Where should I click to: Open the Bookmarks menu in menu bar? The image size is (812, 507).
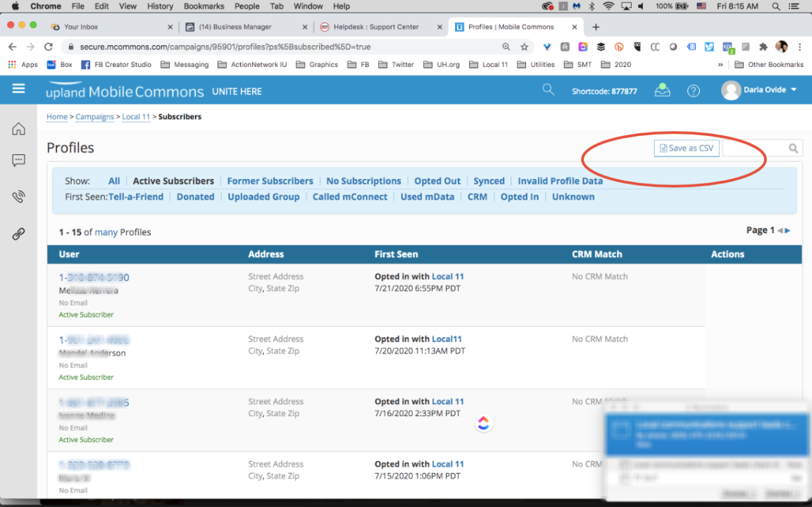(x=204, y=6)
